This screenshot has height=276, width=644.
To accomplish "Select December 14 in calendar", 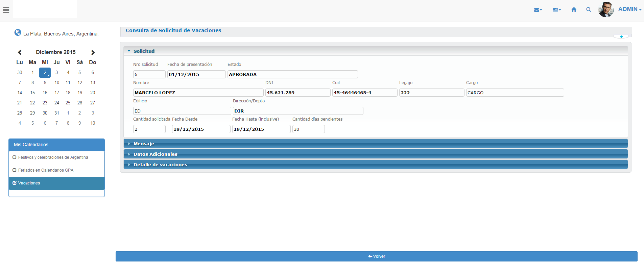I will click(20, 93).
